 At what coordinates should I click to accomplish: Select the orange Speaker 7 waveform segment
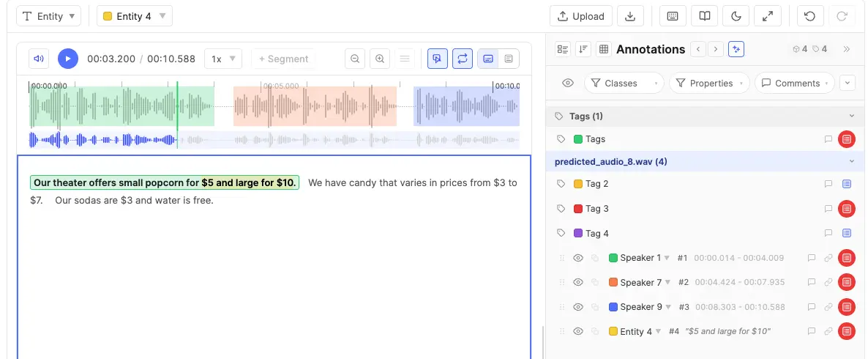(x=315, y=106)
